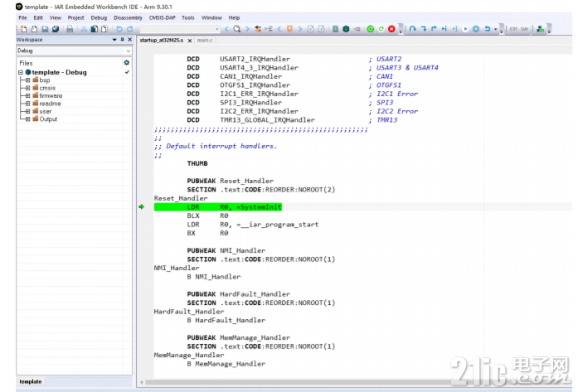The height and width of the screenshot is (392, 578).
Task: Open the Reset icon dropdown arrow
Action: 495,29
